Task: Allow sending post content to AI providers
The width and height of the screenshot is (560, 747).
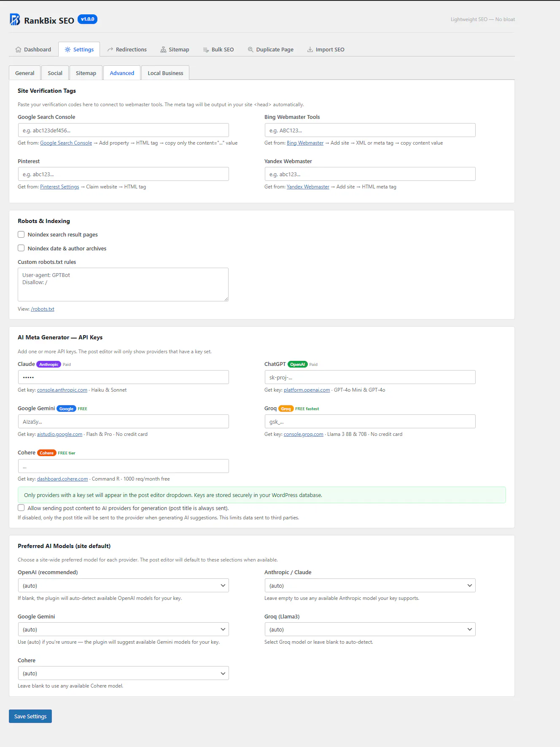Action: point(21,508)
